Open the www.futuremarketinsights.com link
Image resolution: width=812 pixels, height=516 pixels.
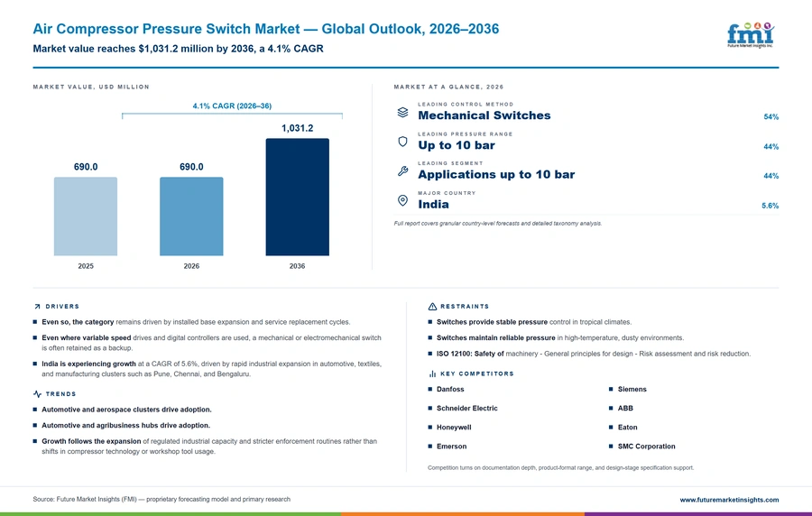(x=729, y=500)
